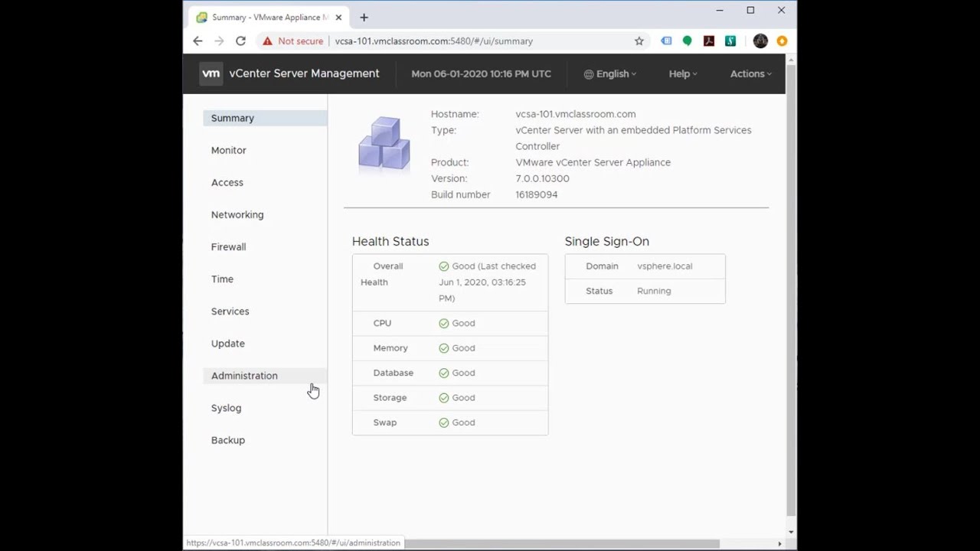Click the hostname vcsa-101.vmclassroom.com text
Screen dimensions: 980x551
click(x=575, y=114)
